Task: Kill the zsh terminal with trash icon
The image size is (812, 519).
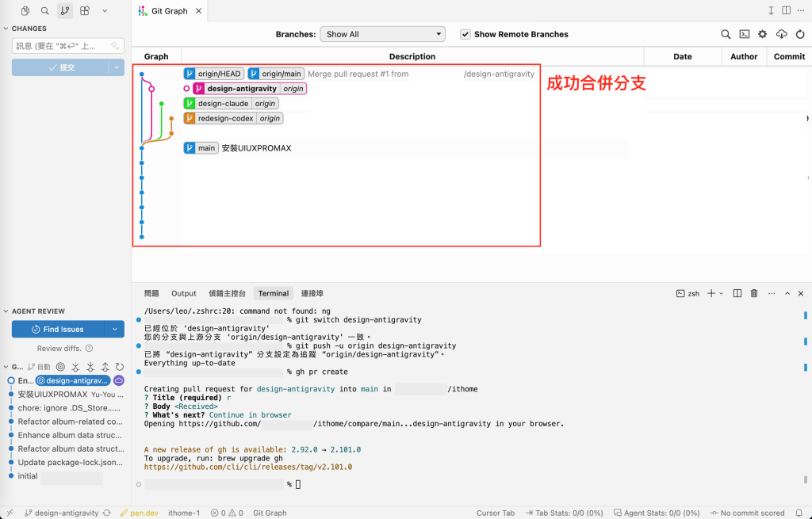Action: [754, 293]
